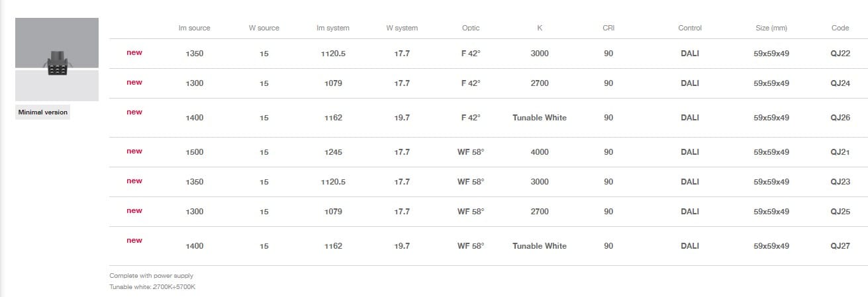Click the 'new' badge on the QJ22 row
This screenshot has width=868, height=297.
[x=134, y=53]
